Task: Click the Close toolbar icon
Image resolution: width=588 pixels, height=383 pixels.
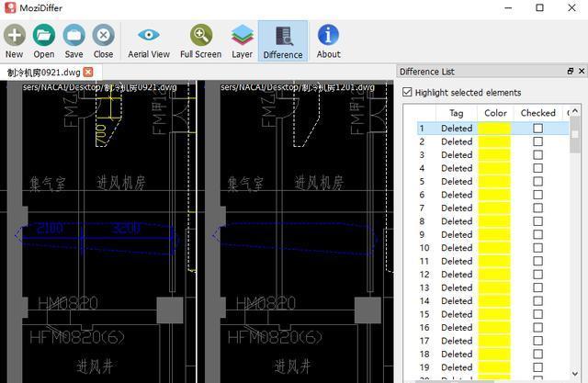Action: [x=103, y=36]
